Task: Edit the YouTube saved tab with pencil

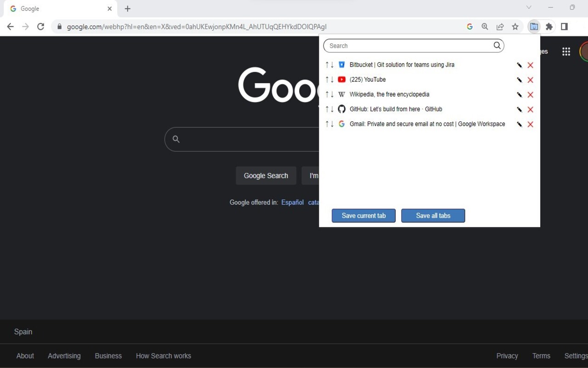Action: pyautogui.click(x=520, y=80)
